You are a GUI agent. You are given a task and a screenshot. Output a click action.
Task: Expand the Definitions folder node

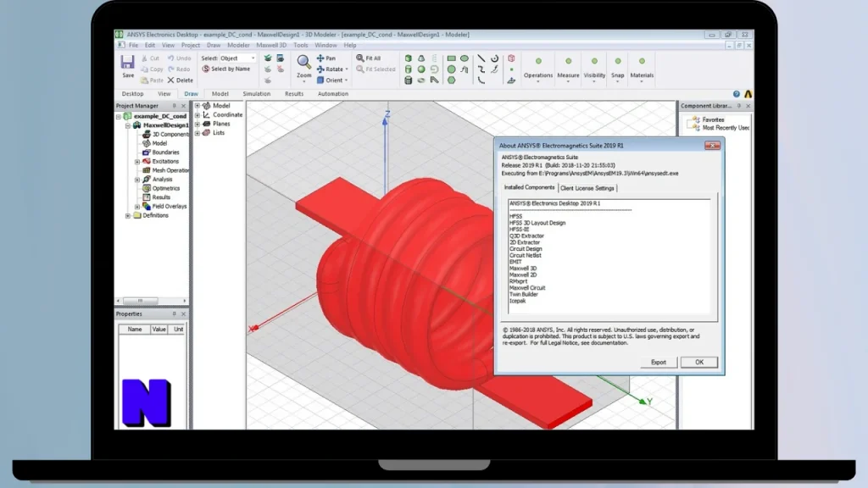(x=128, y=215)
